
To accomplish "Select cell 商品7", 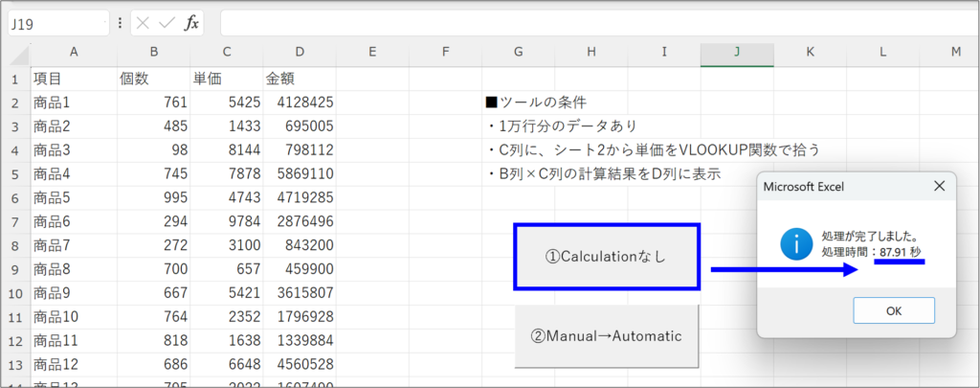I will 74,245.
